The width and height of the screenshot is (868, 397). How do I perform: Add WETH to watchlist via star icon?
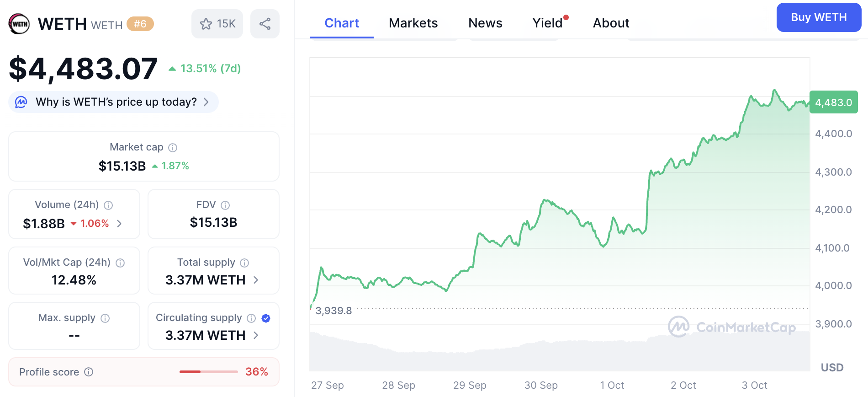[207, 24]
